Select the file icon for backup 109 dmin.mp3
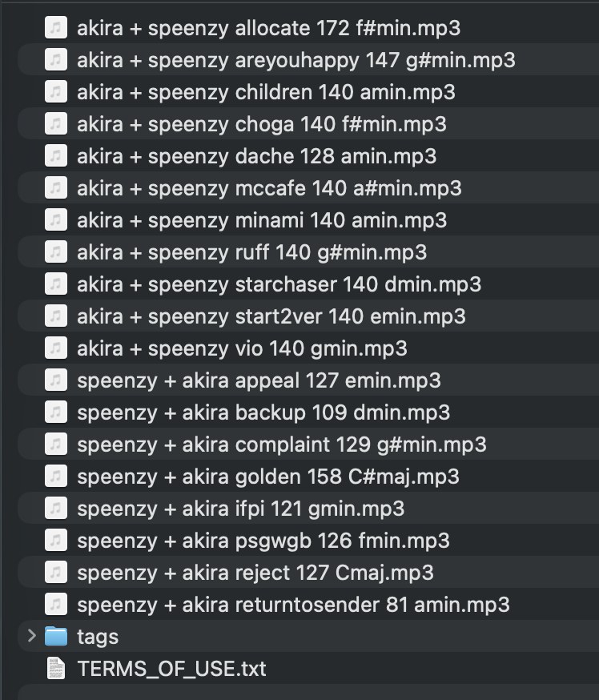 pos(56,412)
